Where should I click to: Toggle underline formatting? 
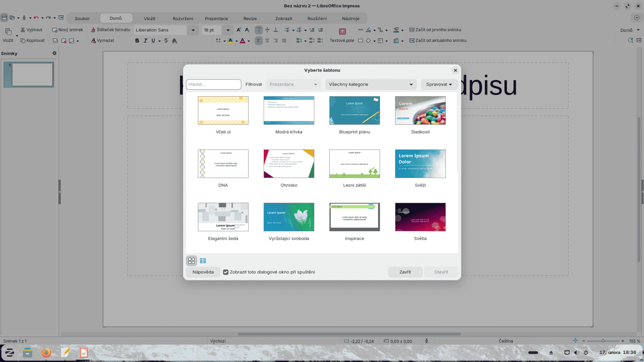tap(153, 41)
